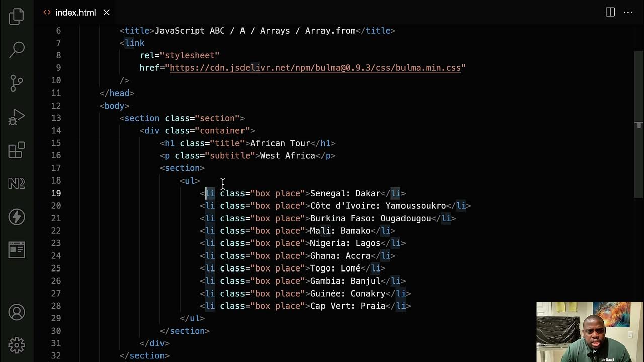Viewport: 644px width, 362px height.
Task: Open the Explorer files view
Action: point(17,16)
